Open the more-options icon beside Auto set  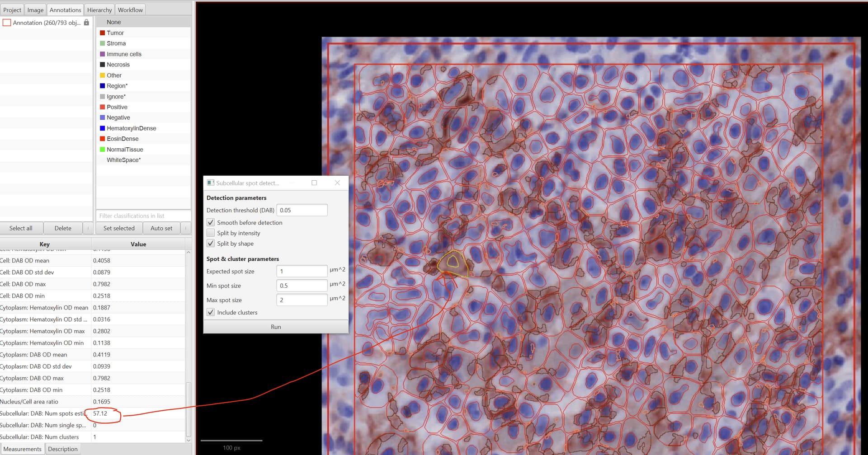pyautogui.click(x=185, y=228)
